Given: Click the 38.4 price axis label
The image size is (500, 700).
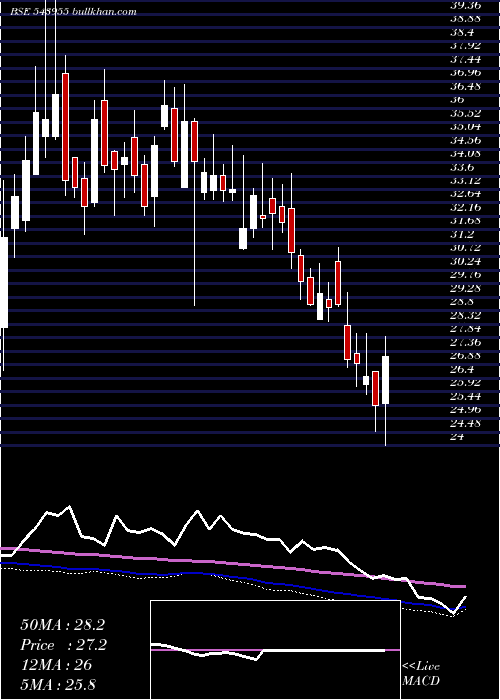Looking at the screenshot, I should click(x=462, y=32).
